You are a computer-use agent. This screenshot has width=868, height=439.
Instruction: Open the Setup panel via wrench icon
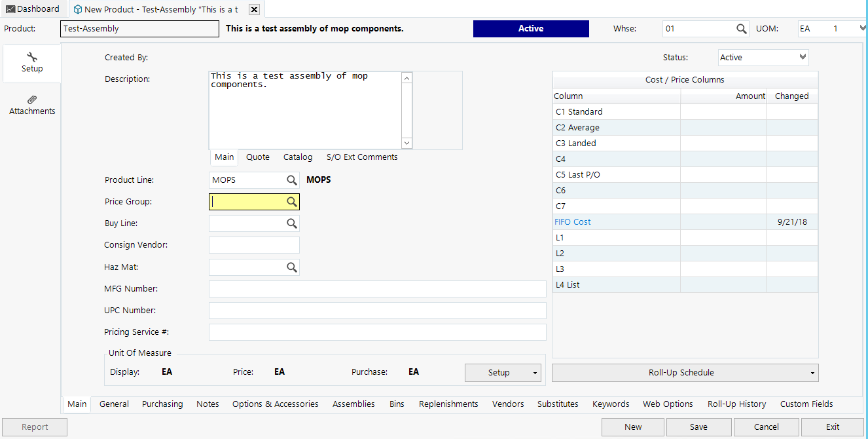[x=31, y=58]
